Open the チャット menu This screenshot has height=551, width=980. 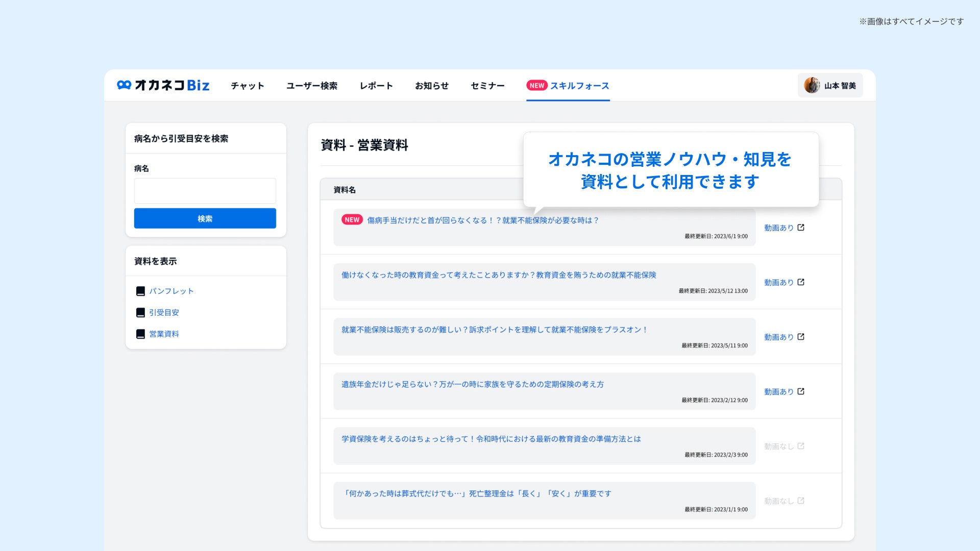(x=248, y=86)
